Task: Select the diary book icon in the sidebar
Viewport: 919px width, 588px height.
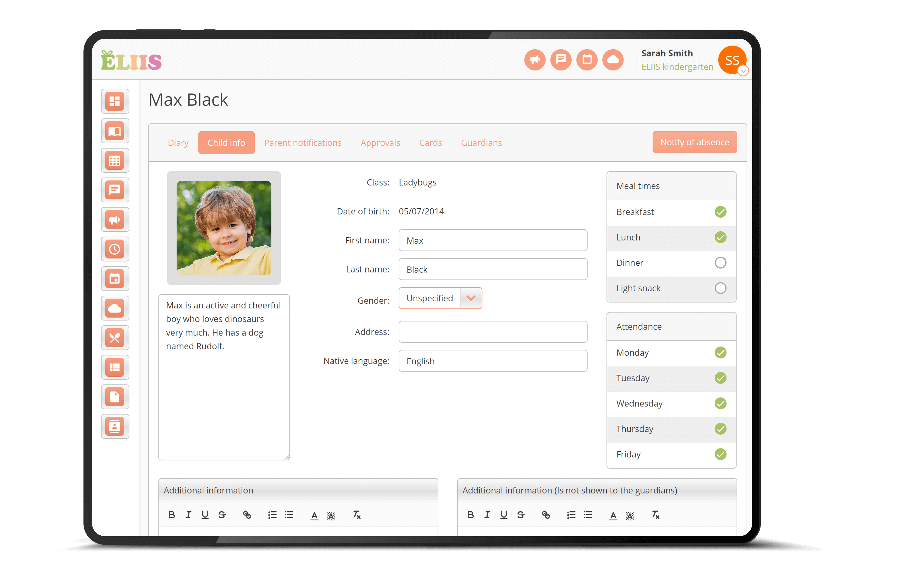Action: coord(115,130)
